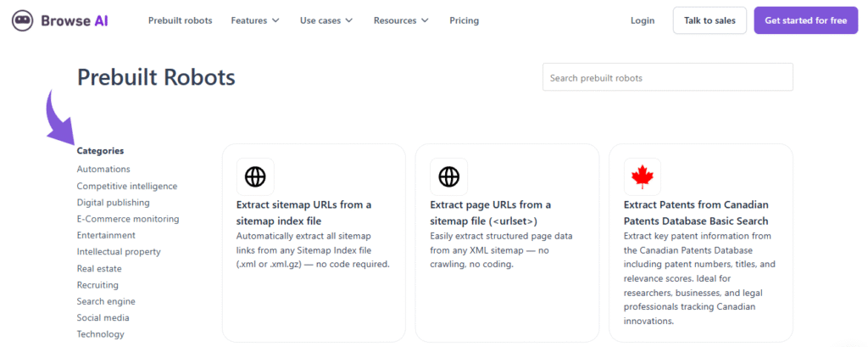
Task: Select the Automations category
Action: click(x=103, y=170)
